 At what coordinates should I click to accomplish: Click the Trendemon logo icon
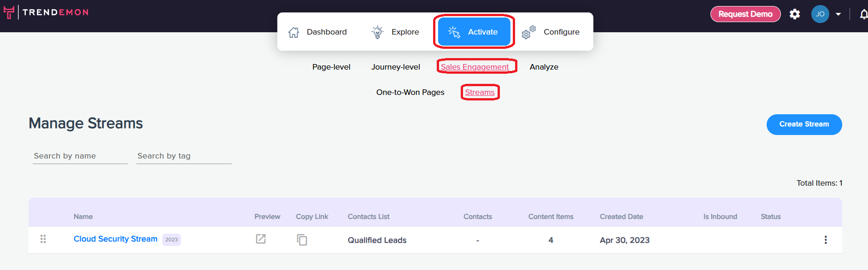pyautogui.click(x=9, y=12)
